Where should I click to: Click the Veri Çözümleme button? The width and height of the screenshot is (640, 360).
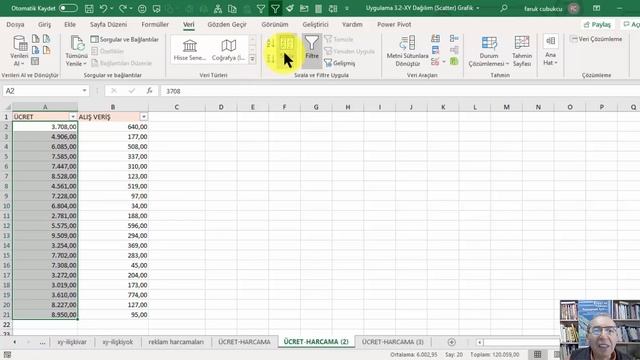(596, 39)
